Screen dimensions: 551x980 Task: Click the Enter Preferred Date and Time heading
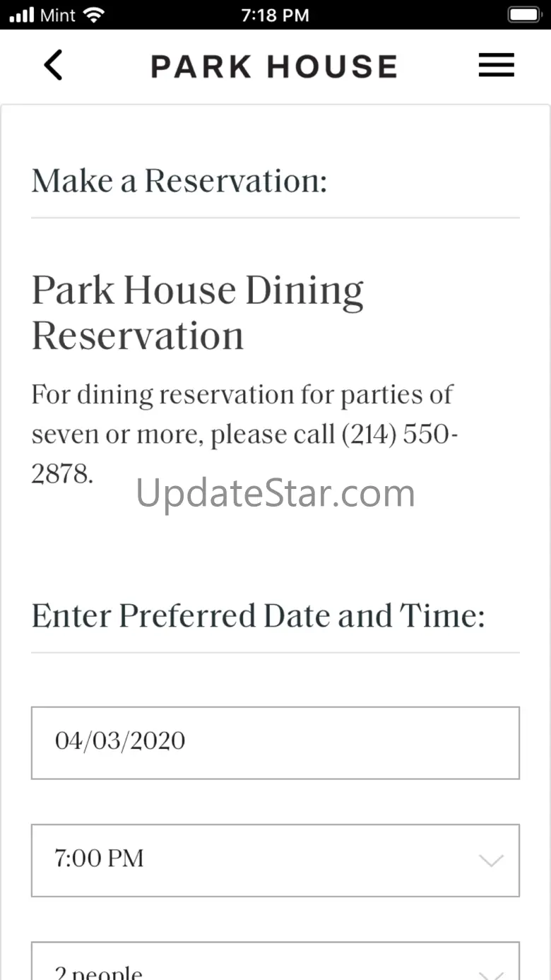pyautogui.click(x=258, y=615)
